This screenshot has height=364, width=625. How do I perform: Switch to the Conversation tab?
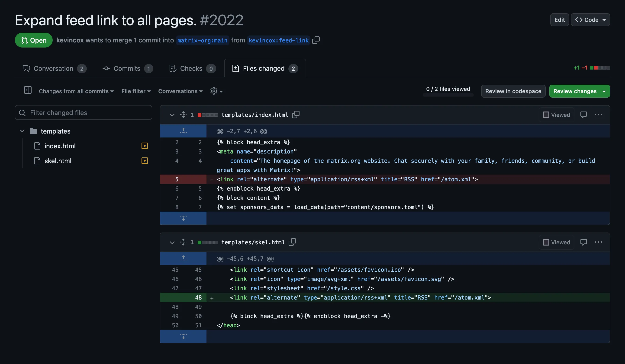54,68
